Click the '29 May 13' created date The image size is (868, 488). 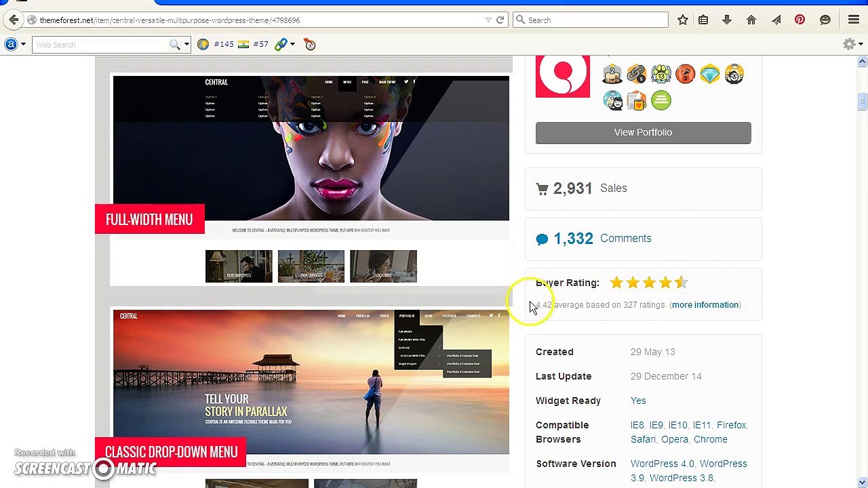(653, 352)
